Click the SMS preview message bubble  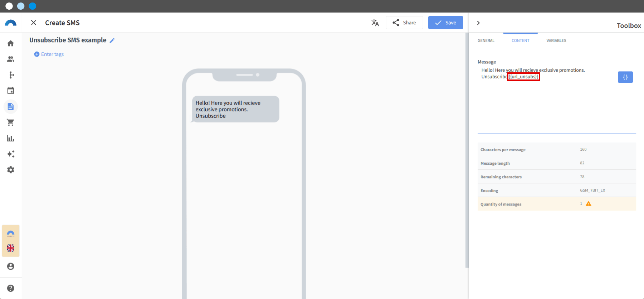pyautogui.click(x=235, y=109)
